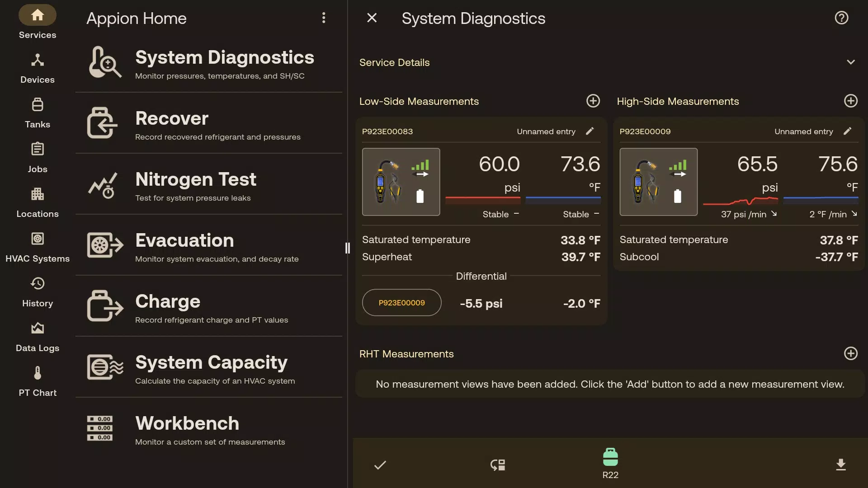Click the 37 psi /min rate indicator

click(749, 214)
